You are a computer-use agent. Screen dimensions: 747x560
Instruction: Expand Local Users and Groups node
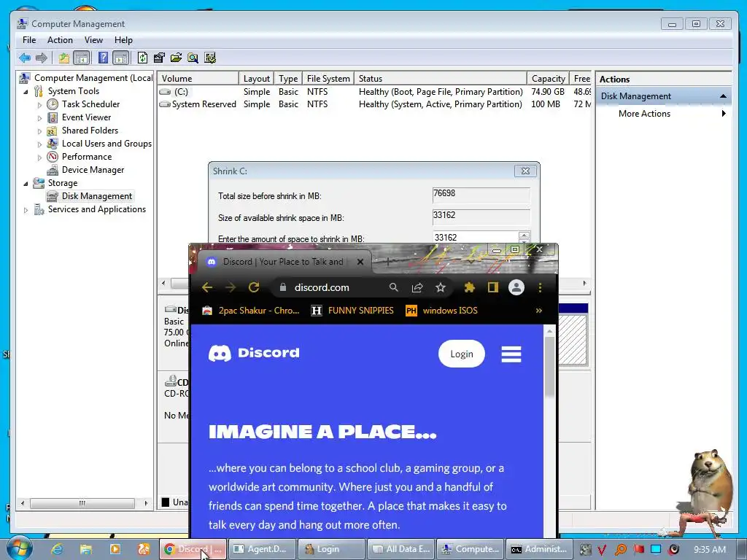point(39,144)
